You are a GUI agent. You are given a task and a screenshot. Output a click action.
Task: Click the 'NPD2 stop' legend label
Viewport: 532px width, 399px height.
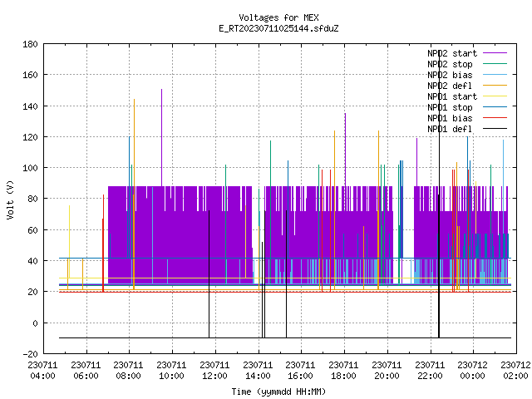(x=450, y=64)
